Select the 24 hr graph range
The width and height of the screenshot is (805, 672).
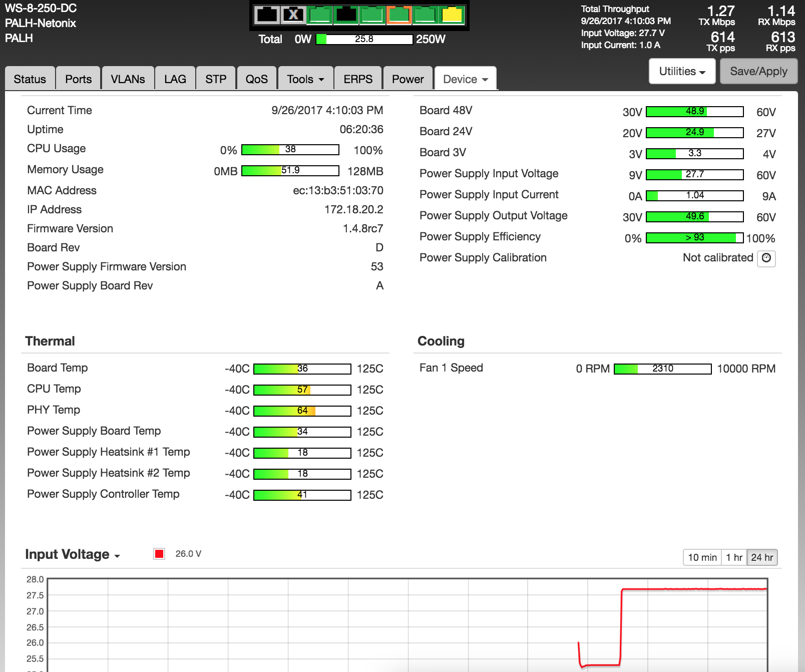[762, 557]
